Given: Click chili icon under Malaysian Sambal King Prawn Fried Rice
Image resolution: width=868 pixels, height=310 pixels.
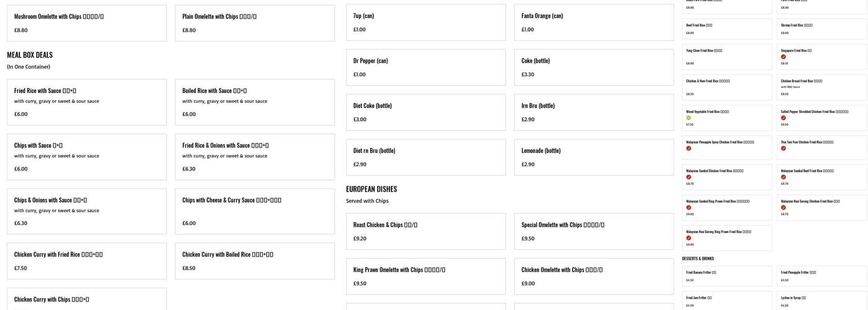Looking at the screenshot, I should [x=688, y=208].
